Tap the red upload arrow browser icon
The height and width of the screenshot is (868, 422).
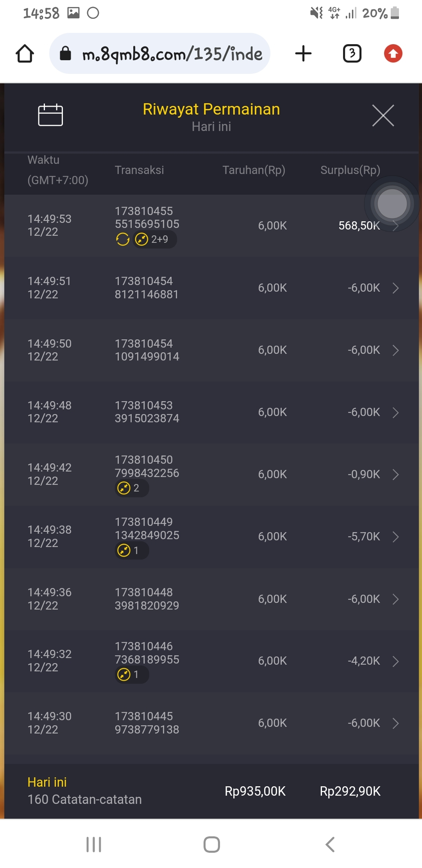click(x=393, y=54)
